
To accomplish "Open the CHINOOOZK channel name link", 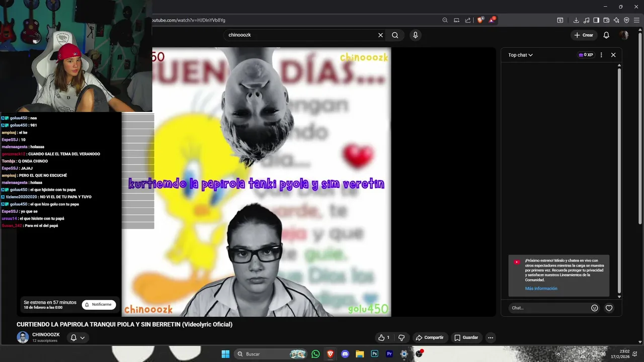I will 46,334.
